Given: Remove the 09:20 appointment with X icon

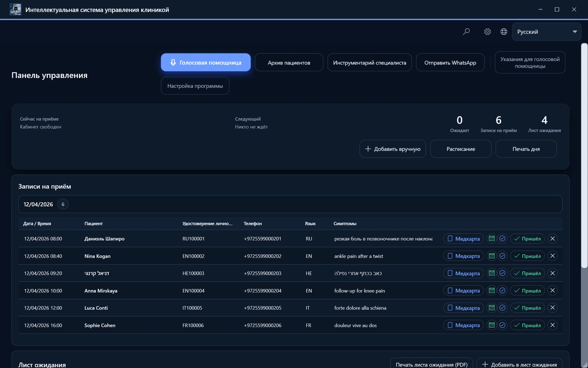Looking at the screenshot, I should (x=552, y=273).
